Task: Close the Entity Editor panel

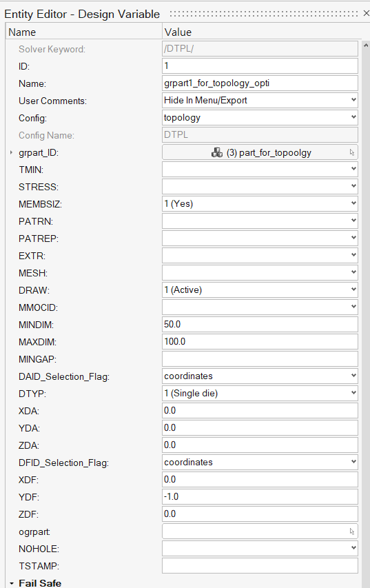Action: (x=367, y=14)
